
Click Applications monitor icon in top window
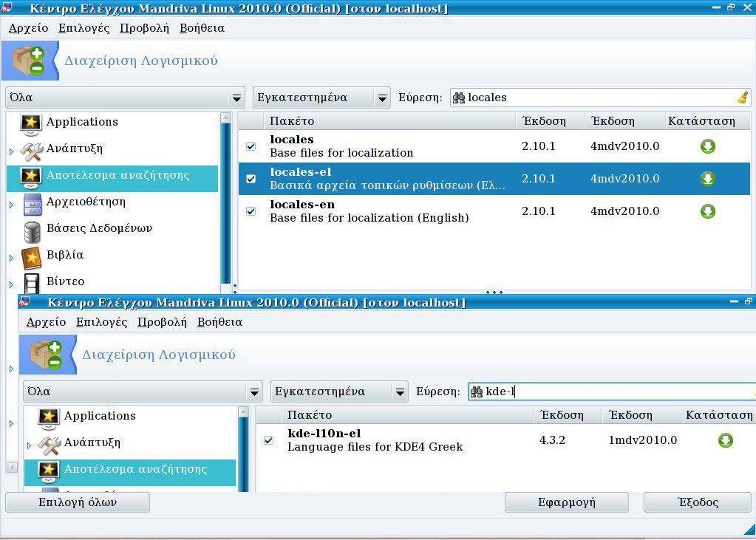coord(31,124)
